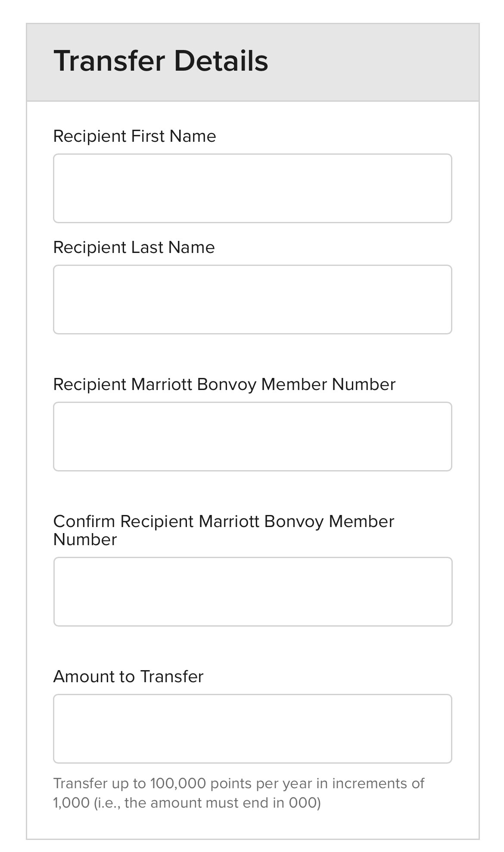Place cursor in the last name box
This screenshot has height=852, width=504.
tap(252, 300)
